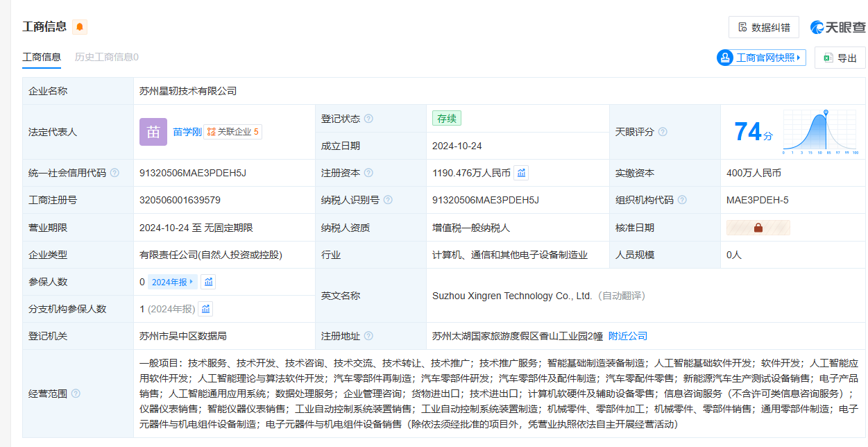This screenshot has width=868, height=447.
Task: Open the 参保人数 trend chart icon
Action: (208, 282)
